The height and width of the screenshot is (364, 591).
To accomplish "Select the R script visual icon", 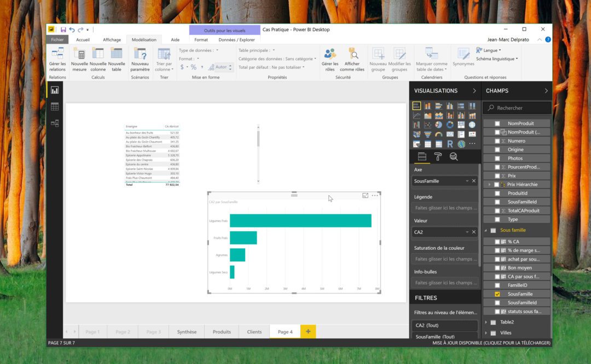I will 450,144.
